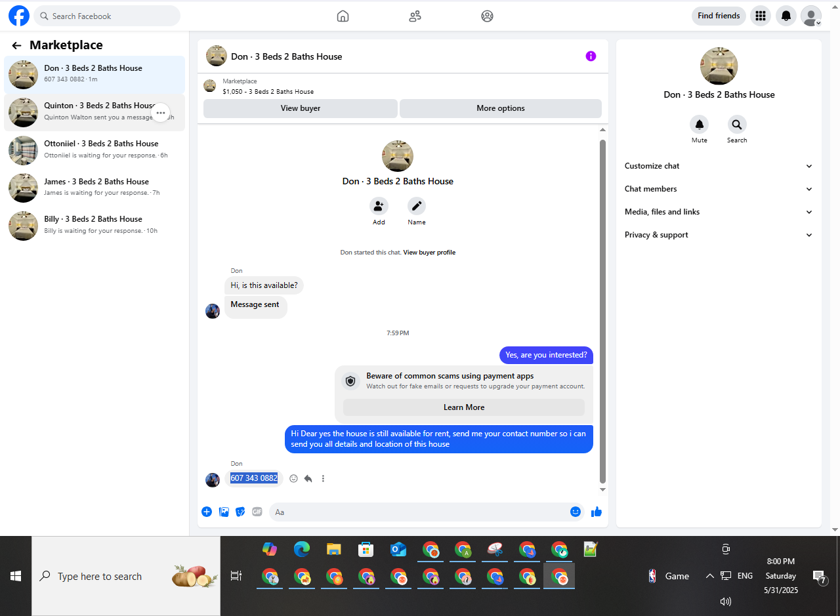Show hidden system tray icons

(x=709, y=576)
